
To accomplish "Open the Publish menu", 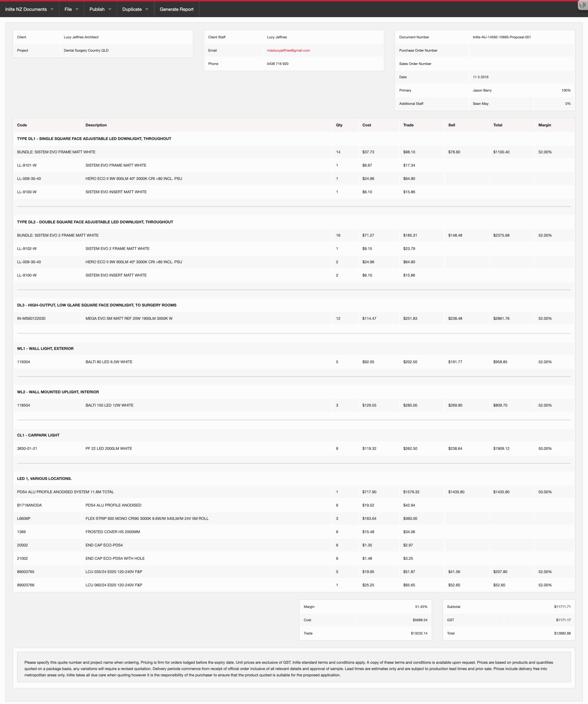I will pyautogui.click(x=100, y=9).
